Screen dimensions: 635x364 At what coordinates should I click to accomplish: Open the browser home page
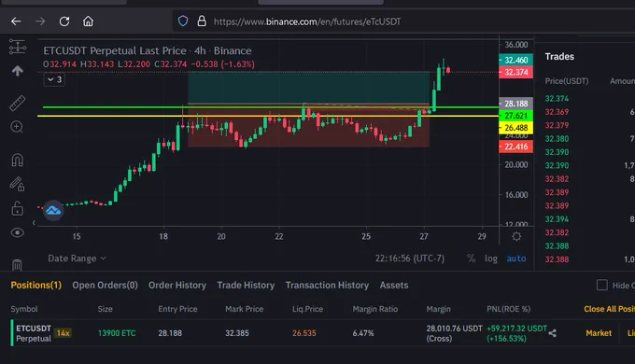88,21
